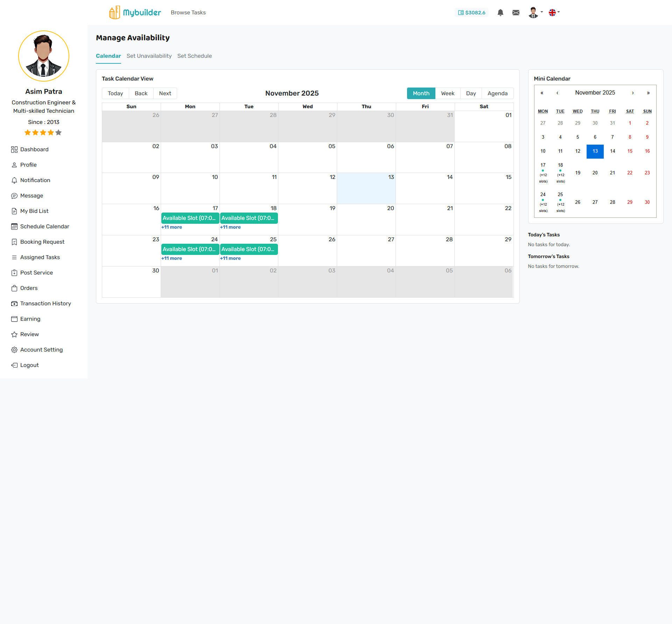Click the Mybuilder logo
672x624 pixels.
click(135, 13)
